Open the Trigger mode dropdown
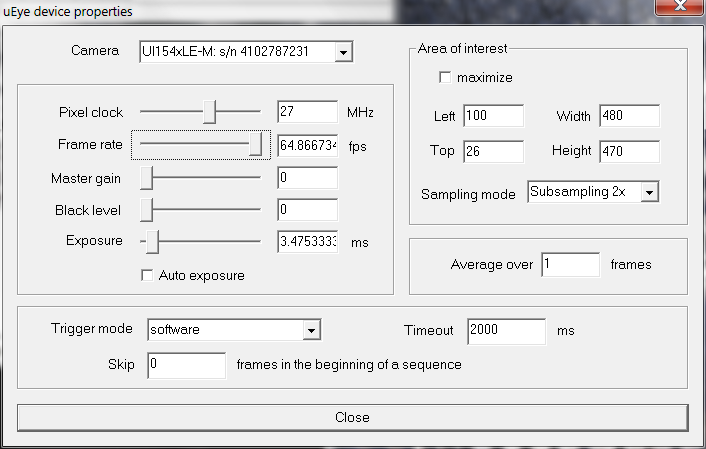This screenshot has height=449, width=706. coord(311,330)
